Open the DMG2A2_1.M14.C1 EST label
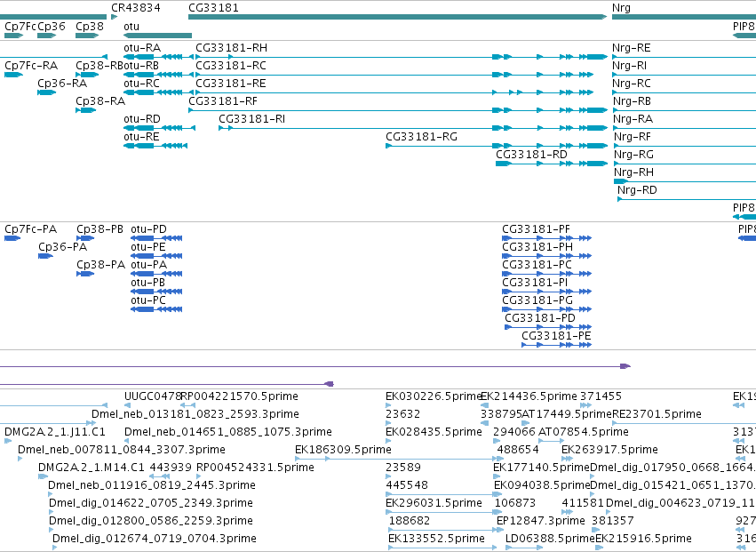This screenshot has width=756, height=552. [92, 468]
